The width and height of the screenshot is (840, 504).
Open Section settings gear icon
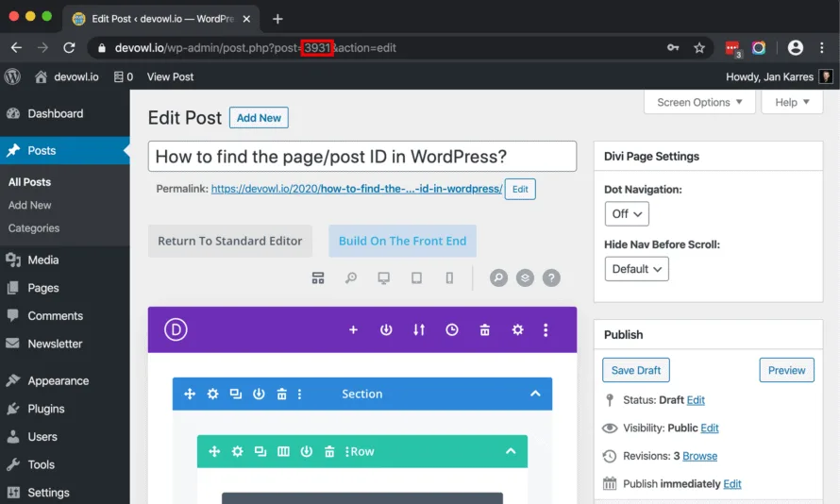coord(212,395)
